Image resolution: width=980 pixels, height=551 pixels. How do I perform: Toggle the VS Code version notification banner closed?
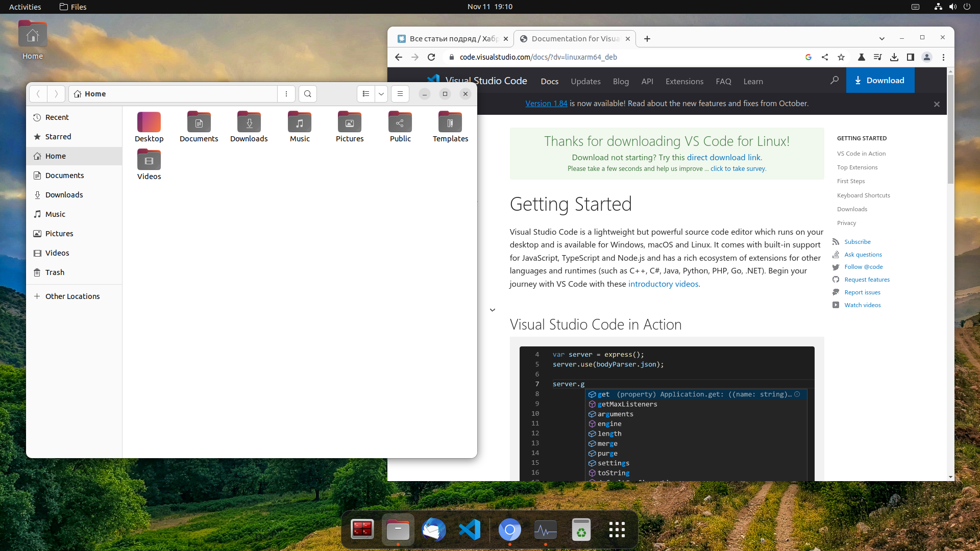[x=937, y=104]
